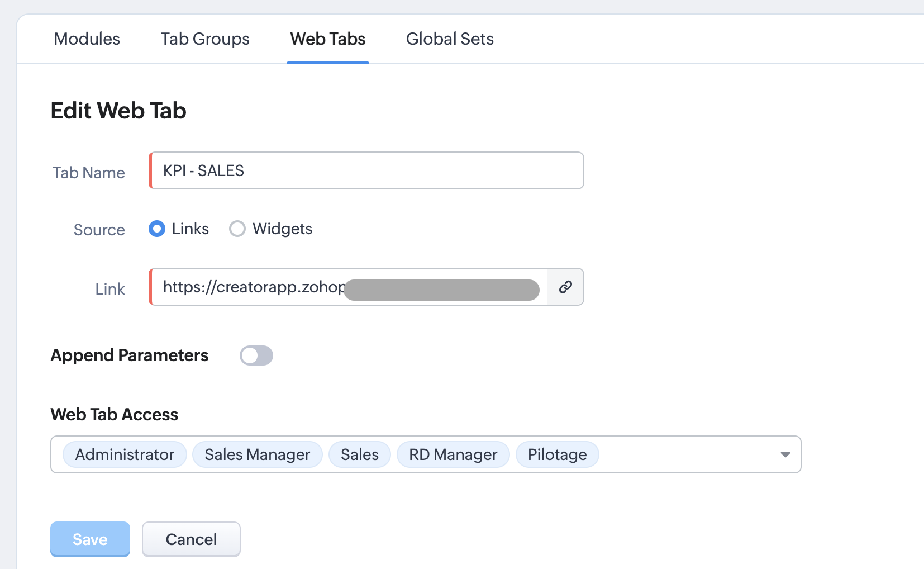Switch to the Tab Groups tab
924x569 pixels.
point(205,39)
